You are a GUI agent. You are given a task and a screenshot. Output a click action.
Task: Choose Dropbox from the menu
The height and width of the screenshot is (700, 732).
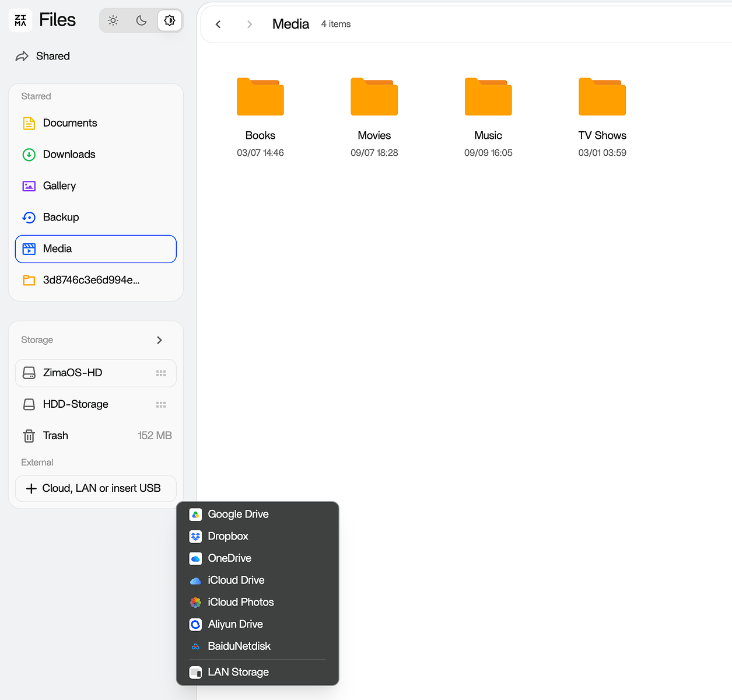coord(258,537)
